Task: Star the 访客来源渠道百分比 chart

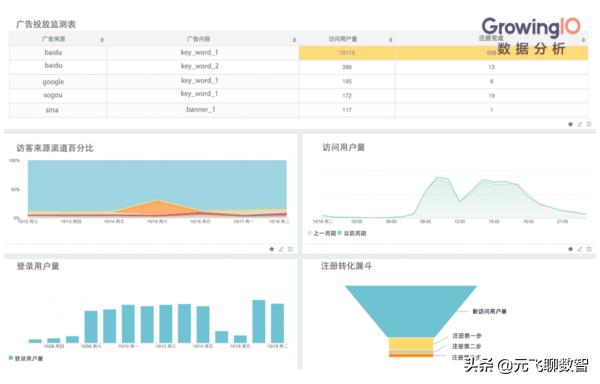Action: coord(272,249)
